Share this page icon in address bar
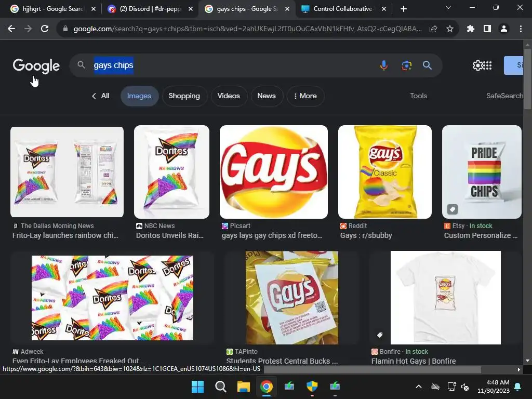532x399 pixels. click(x=433, y=29)
